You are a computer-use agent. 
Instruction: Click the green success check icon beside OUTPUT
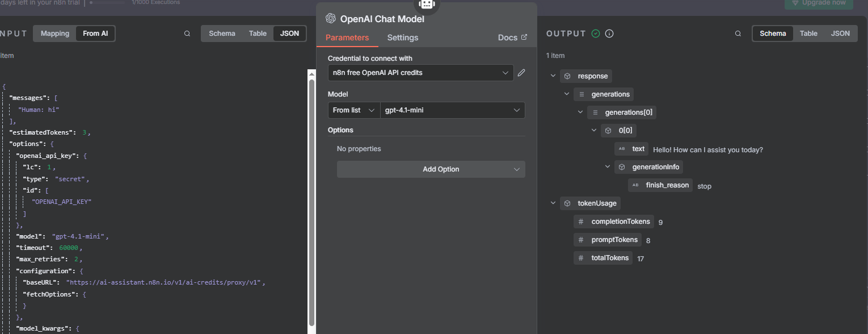(x=596, y=34)
